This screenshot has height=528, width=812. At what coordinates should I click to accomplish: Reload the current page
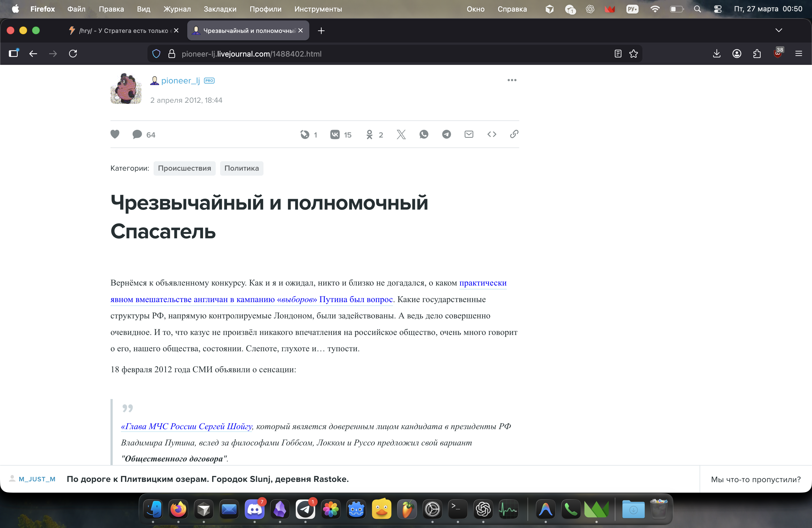click(x=73, y=54)
